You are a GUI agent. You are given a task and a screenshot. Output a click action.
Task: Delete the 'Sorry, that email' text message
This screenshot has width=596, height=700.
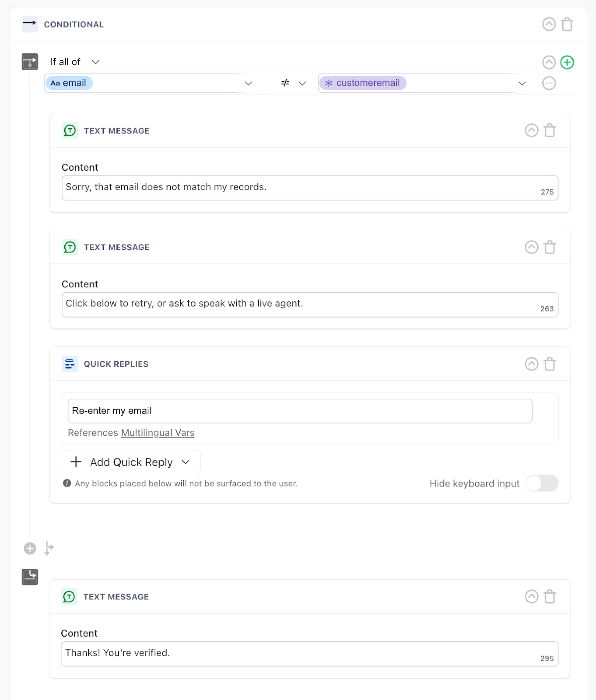[x=549, y=130]
